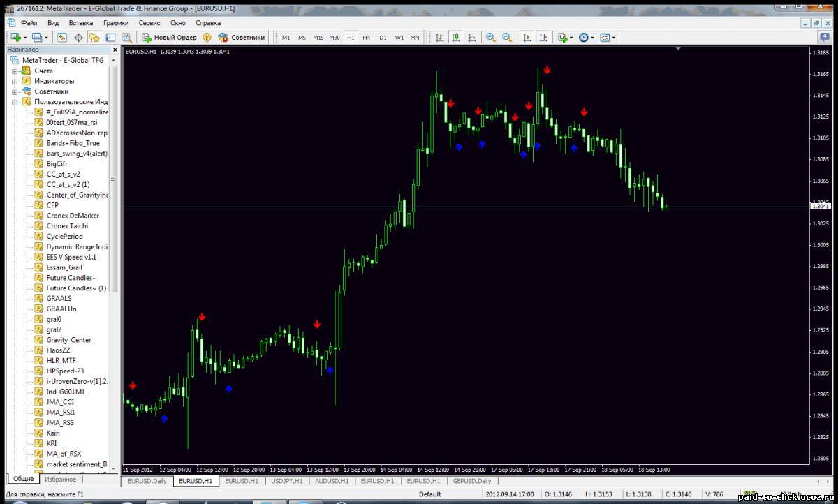
Task: Switch chart to candlesticks icon
Action: point(455,37)
